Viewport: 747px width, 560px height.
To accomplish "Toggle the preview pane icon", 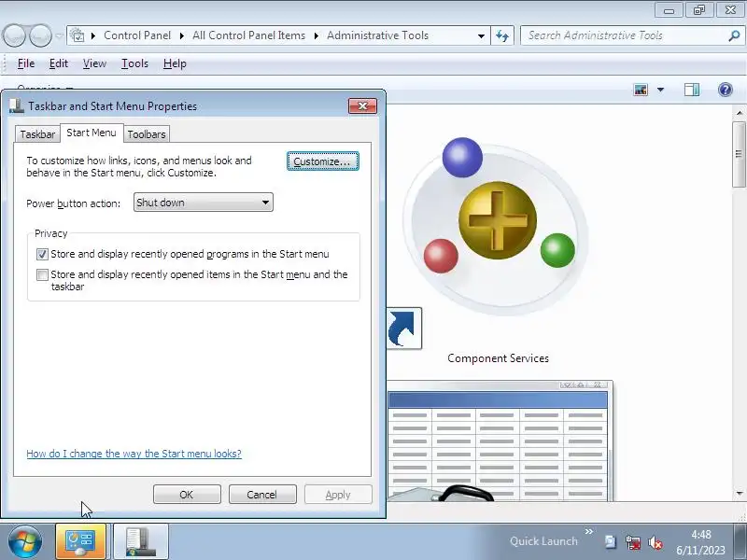I will [x=691, y=90].
